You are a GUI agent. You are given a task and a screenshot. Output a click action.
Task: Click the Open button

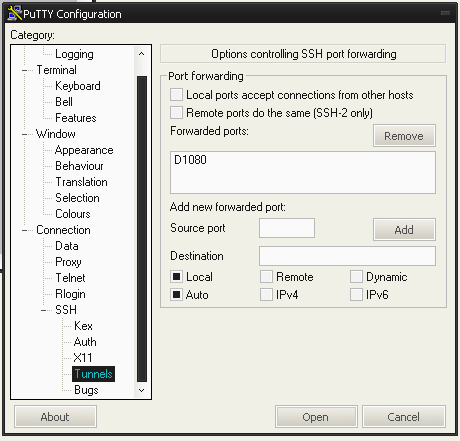[x=316, y=417]
